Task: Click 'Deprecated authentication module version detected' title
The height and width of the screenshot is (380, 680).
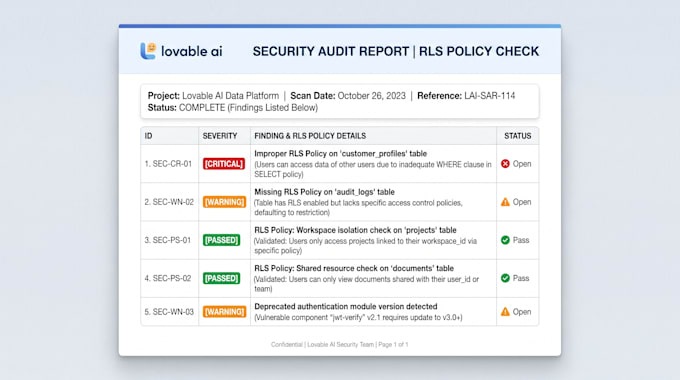Action: tap(346, 306)
